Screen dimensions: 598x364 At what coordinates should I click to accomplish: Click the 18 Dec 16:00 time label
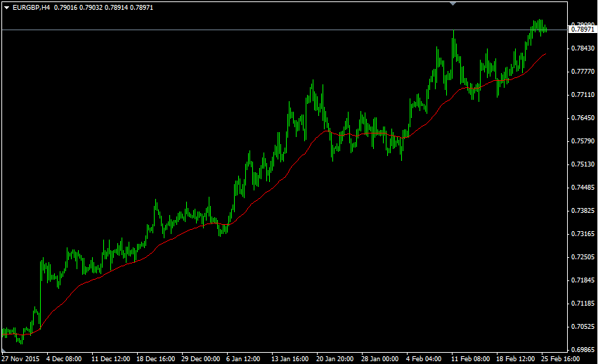point(155,359)
